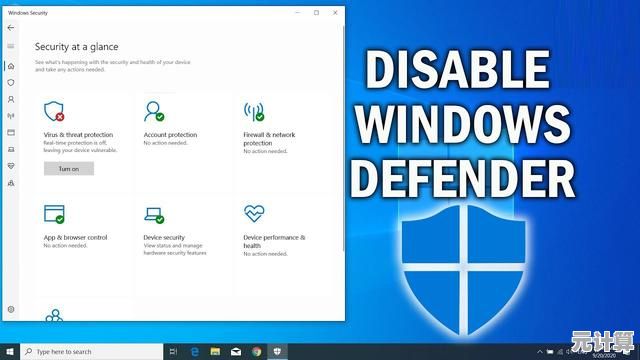Click the Account protection tile icon
Viewport: 640px width, 360px height.
(x=154, y=111)
